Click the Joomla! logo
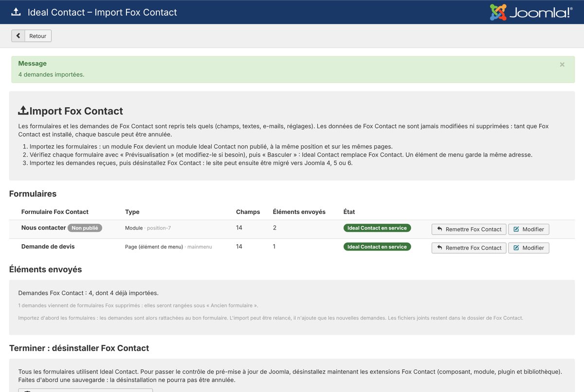Image resolution: width=584 pixels, height=392 pixels. point(531,12)
